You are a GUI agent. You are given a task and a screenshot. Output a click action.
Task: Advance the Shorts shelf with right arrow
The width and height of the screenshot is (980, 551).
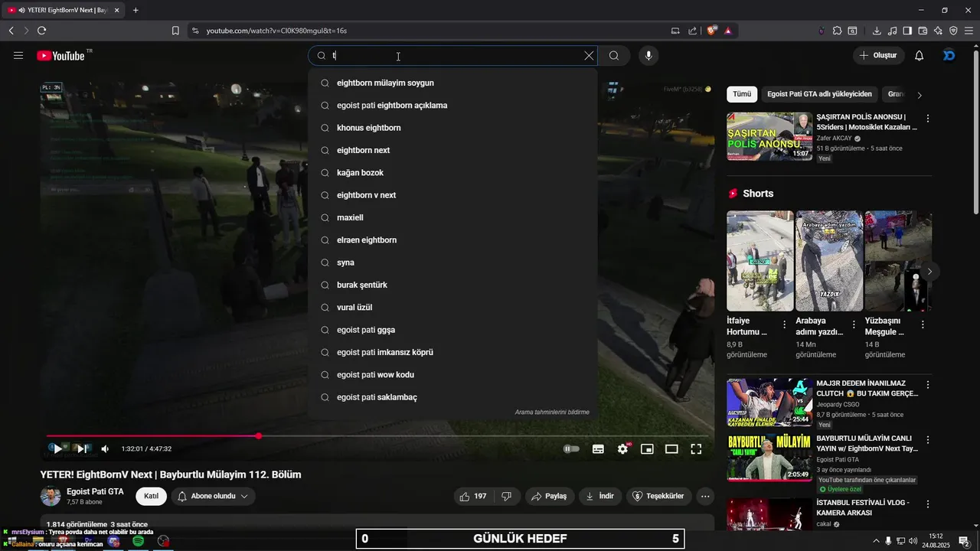[x=929, y=272]
